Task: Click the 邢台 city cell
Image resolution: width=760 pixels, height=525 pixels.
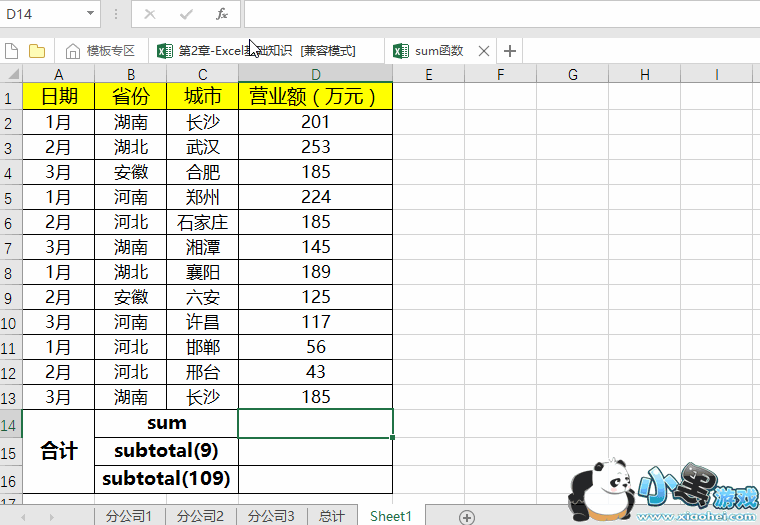Action: click(x=203, y=372)
